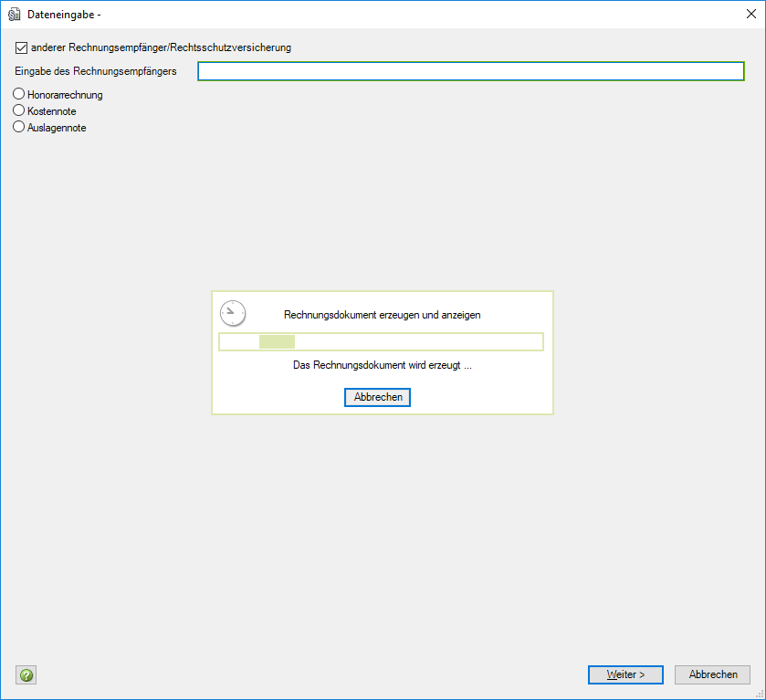The width and height of the screenshot is (766, 700).
Task: Uncheck the anderer Rechnungsempfänger/Rechtsschutzversicherung checkbox
Action: click(22, 47)
